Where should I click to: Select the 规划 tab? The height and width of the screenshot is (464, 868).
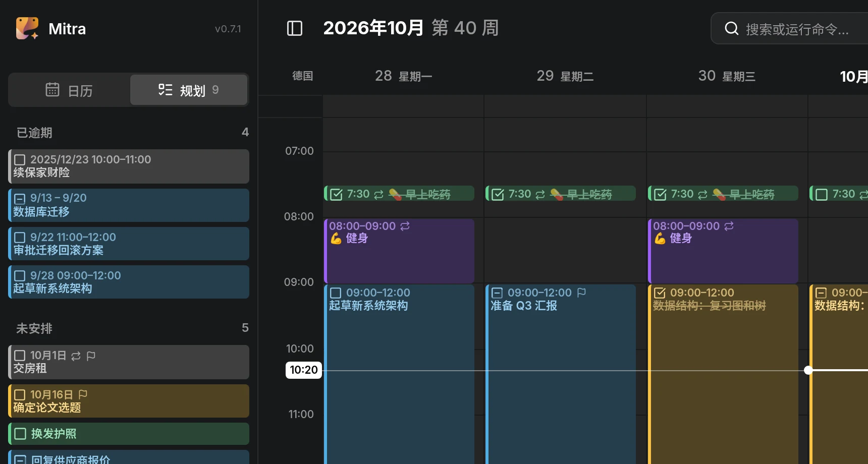[189, 90]
